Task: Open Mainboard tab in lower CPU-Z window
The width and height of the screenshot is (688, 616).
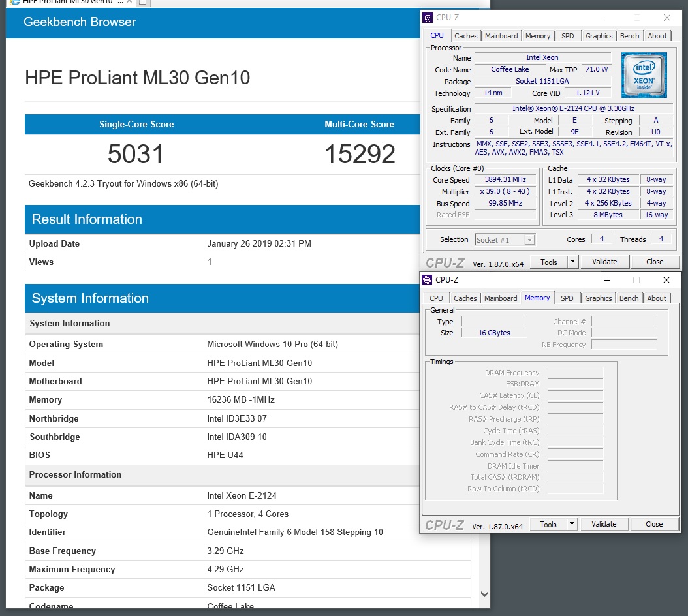Action: click(x=501, y=298)
